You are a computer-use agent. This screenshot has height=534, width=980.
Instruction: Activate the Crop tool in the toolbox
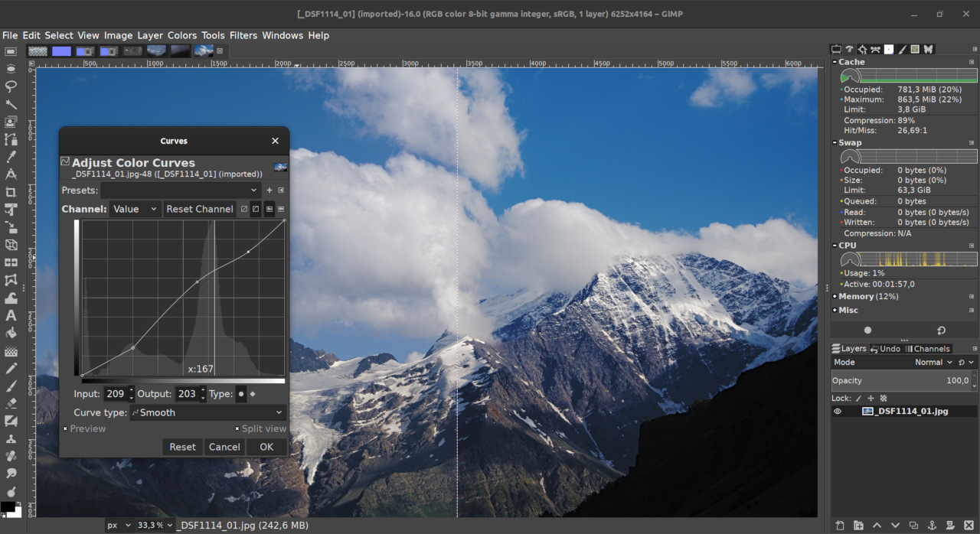click(x=10, y=192)
